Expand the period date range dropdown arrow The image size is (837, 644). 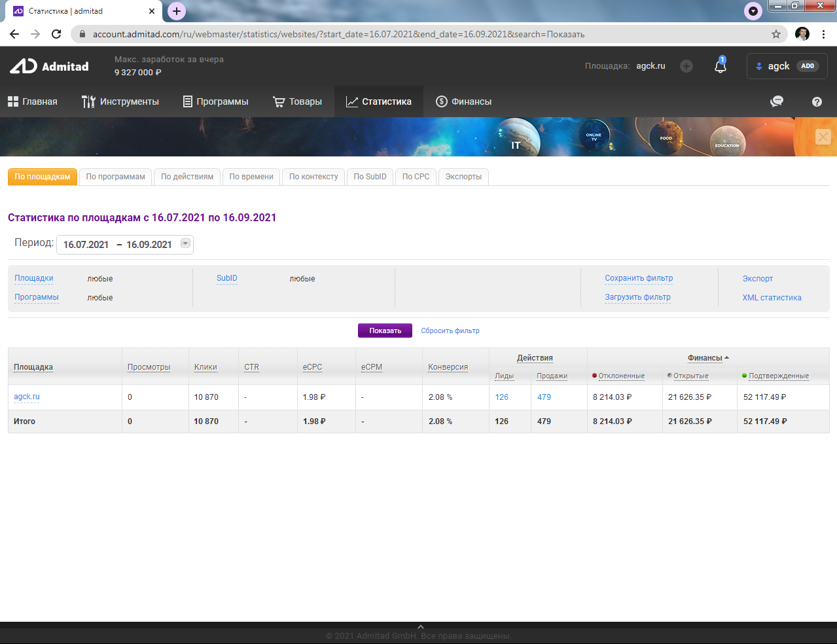point(185,243)
